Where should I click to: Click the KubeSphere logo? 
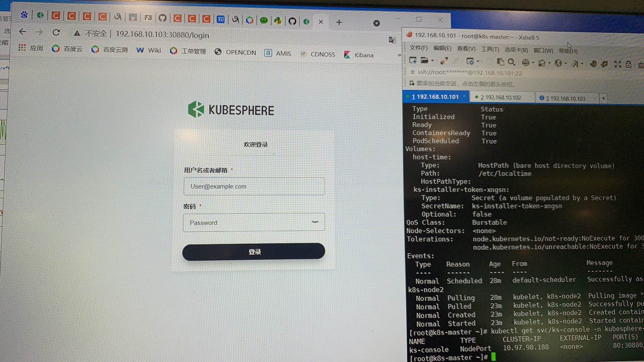pyautogui.click(x=231, y=110)
